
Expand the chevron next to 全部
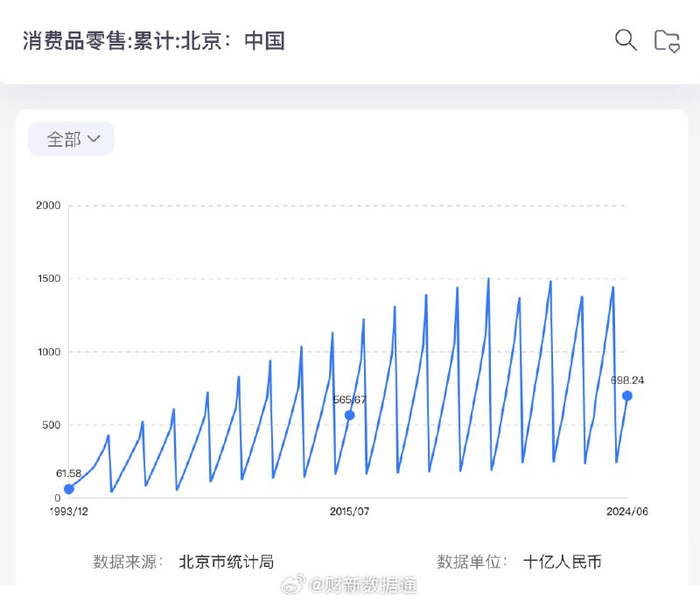[94, 138]
